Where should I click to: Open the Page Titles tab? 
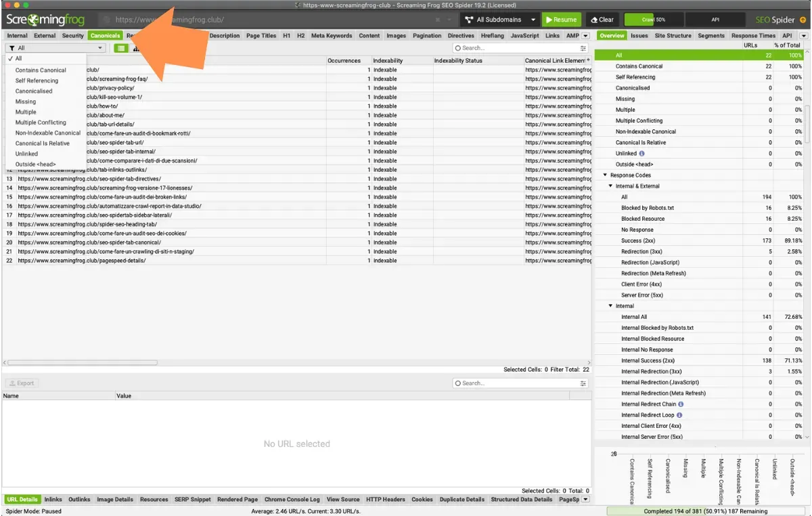click(260, 36)
